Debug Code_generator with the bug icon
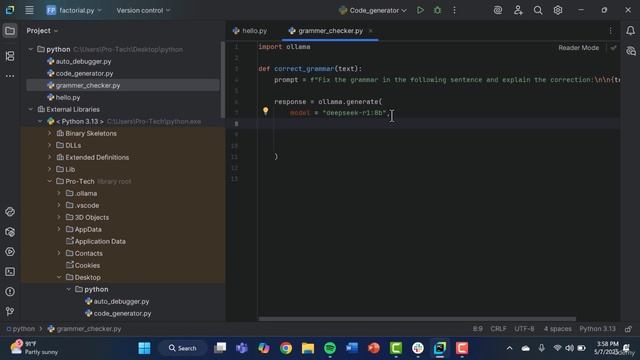Screen dimensions: 640x360 click(x=437, y=10)
